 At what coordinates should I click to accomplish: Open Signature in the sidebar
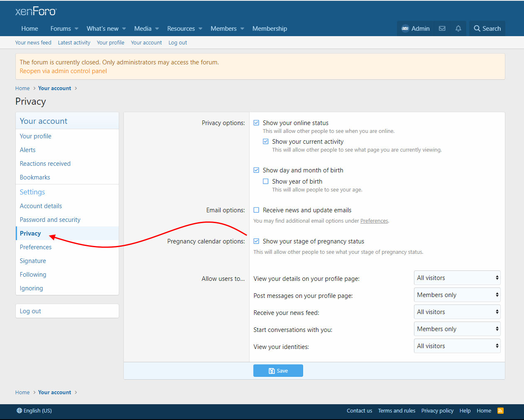67,261
